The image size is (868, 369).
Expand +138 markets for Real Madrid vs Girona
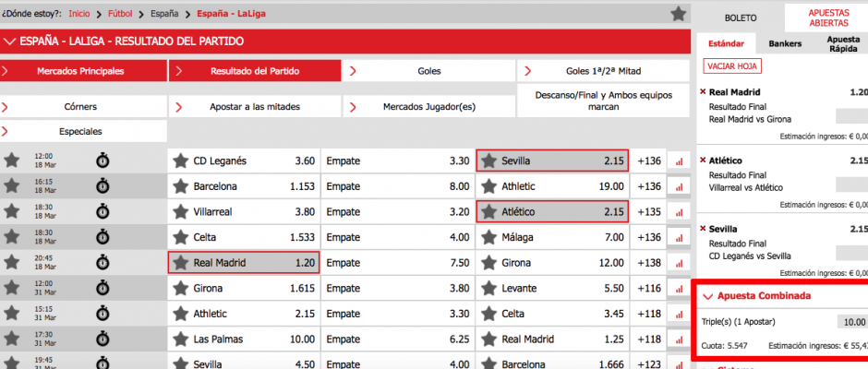649,263
